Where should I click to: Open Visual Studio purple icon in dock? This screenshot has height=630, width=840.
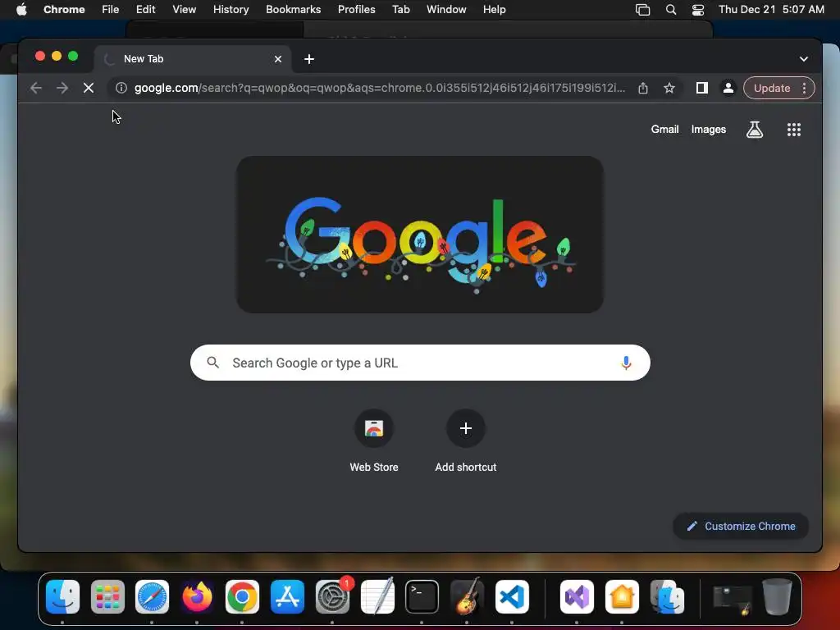577,597
